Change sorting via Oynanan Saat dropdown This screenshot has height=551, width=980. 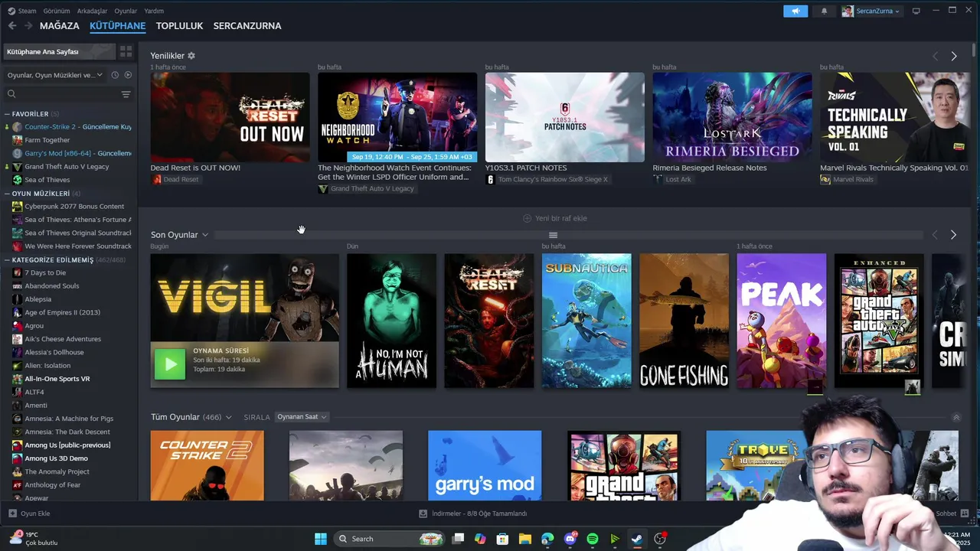[302, 417]
